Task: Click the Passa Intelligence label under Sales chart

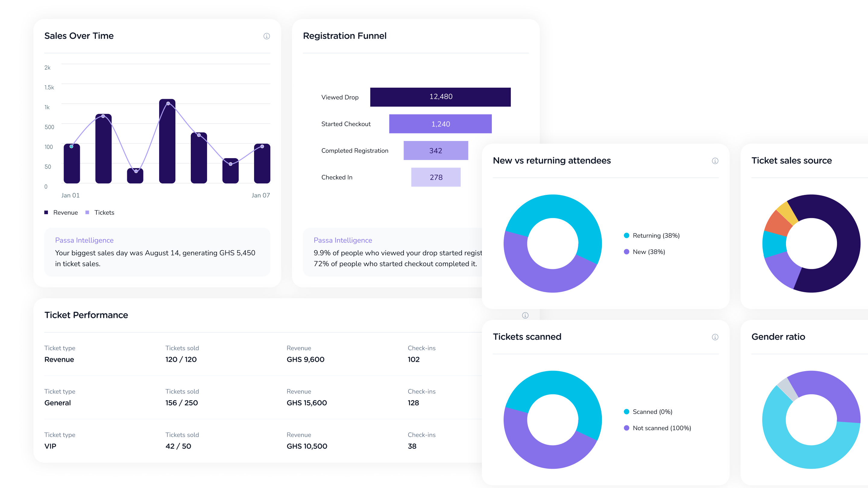Action: click(84, 240)
